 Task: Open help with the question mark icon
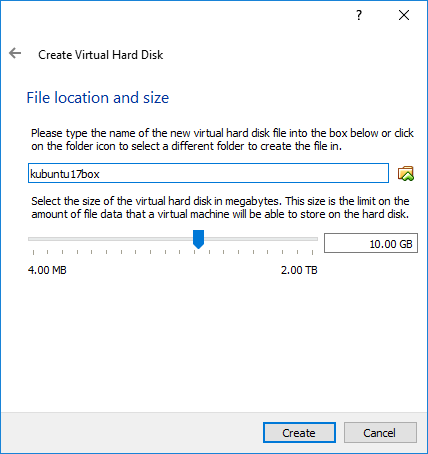(359, 15)
